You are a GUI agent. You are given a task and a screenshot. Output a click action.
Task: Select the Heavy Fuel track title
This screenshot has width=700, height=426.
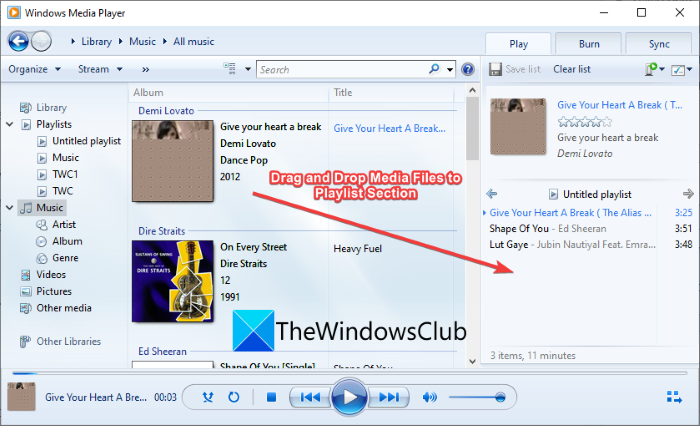[x=358, y=249]
